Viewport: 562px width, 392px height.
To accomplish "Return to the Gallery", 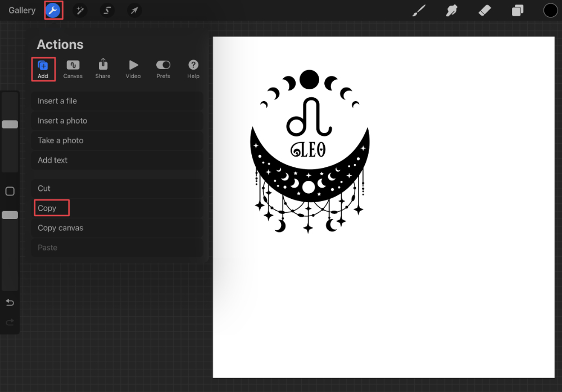I will tap(21, 10).
